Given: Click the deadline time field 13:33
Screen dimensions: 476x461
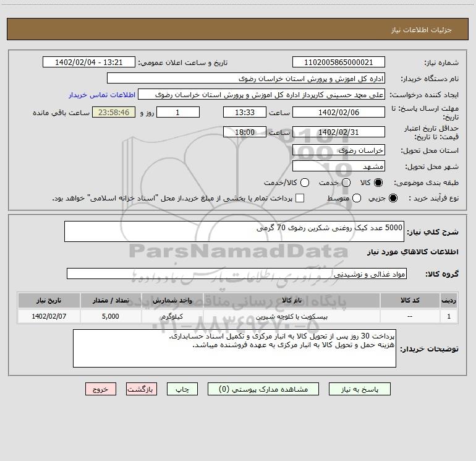Looking at the screenshot, I should (x=245, y=112).
